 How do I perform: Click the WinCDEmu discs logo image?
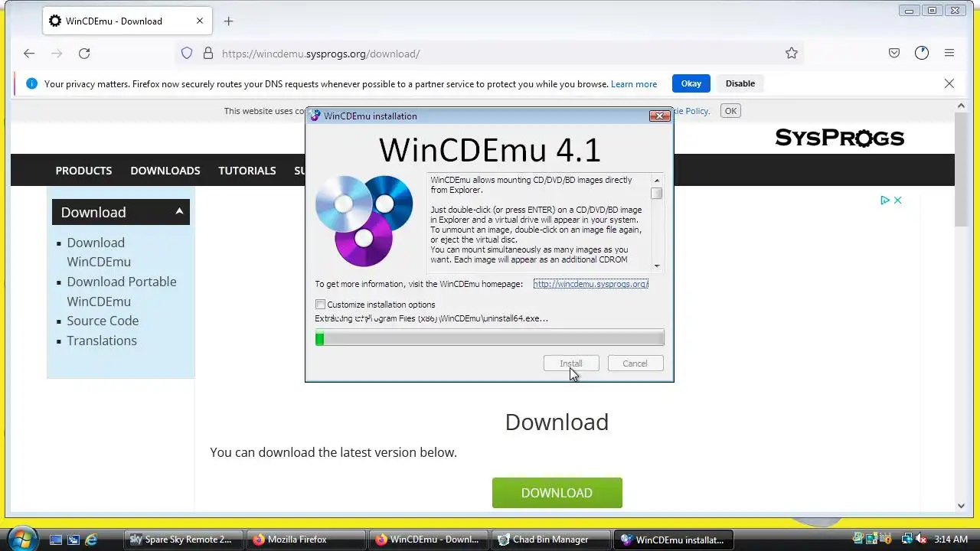(364, 220)
